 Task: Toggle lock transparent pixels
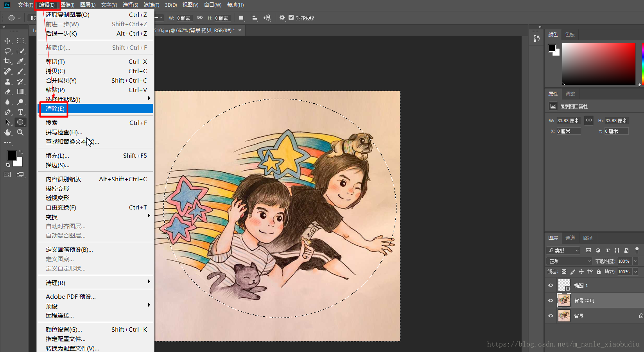point(564,272)
